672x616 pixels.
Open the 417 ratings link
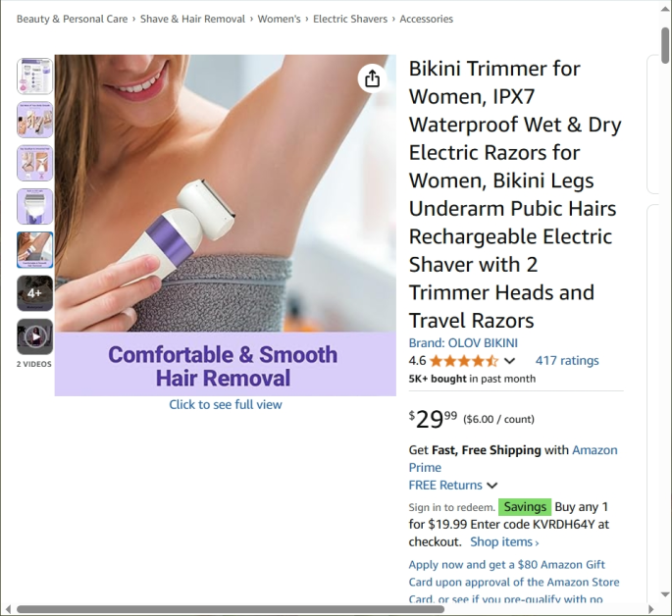(567, 361)
